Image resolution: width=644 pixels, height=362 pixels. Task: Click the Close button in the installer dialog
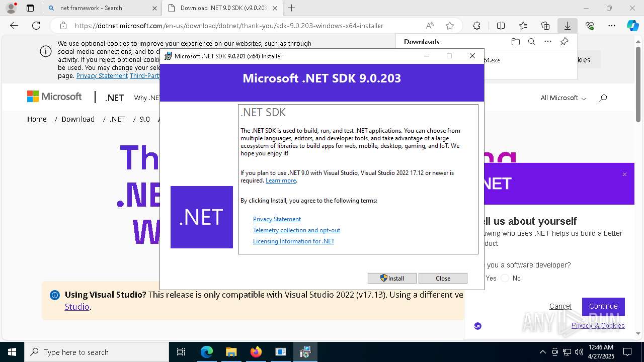tap(443, 278)
